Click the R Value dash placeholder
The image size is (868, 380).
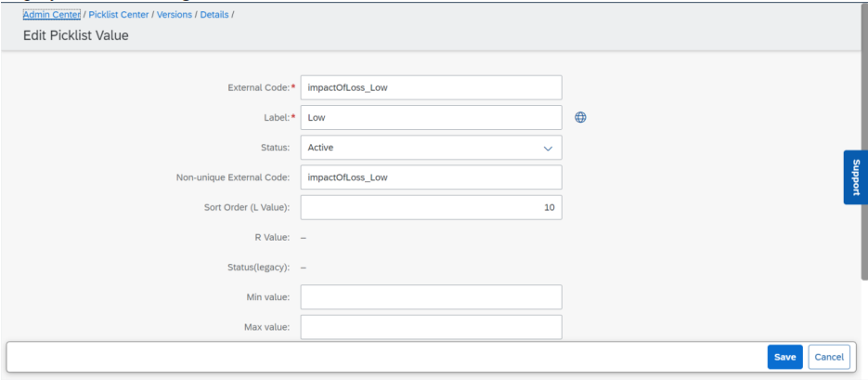tap(304, 238)
